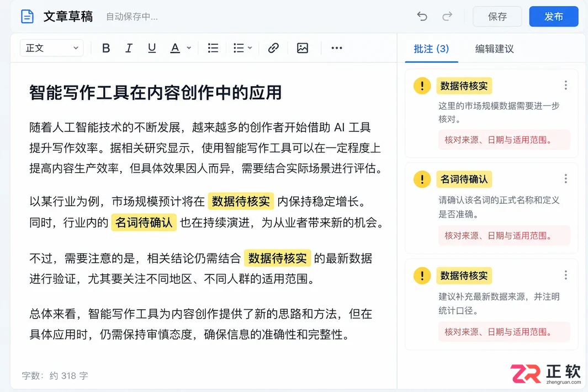Screen dimensions: 588x392
Task: Open the three-dot menu of the last 数据待核实 comment
Action: (x=565, y=275)
